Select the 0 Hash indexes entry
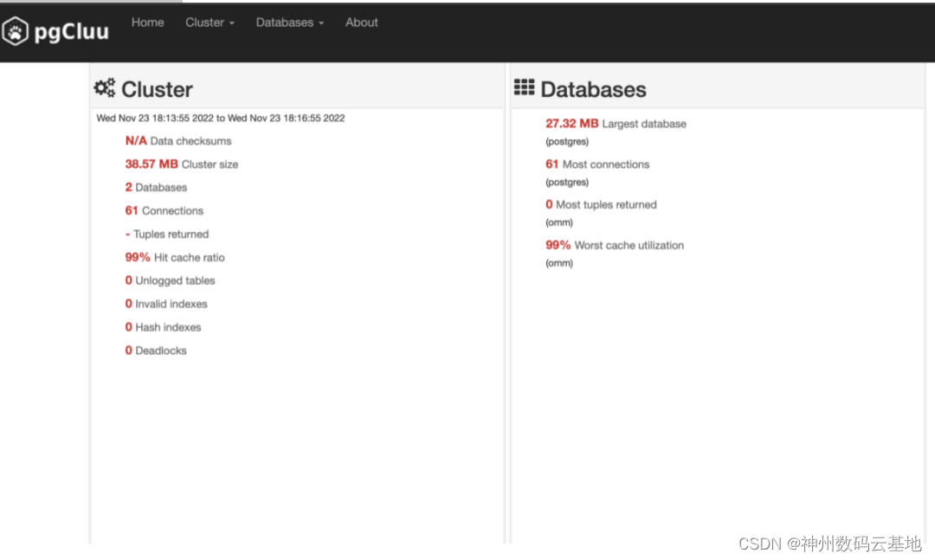 (163, 327)
